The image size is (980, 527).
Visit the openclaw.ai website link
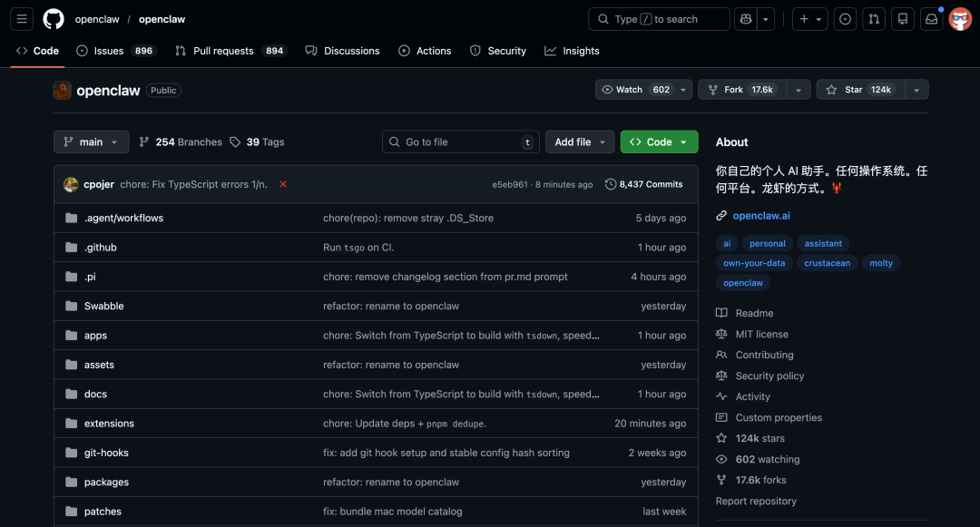(762, 215)
